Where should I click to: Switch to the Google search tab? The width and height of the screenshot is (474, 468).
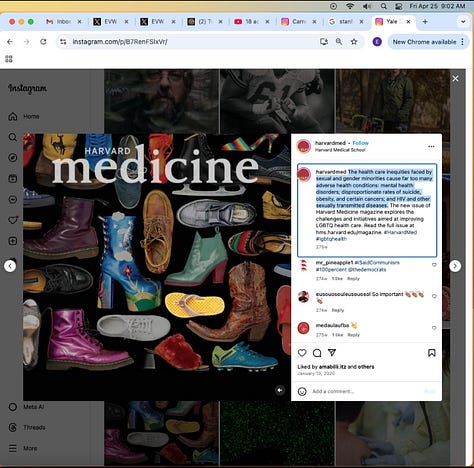click(x=346, y=22)
